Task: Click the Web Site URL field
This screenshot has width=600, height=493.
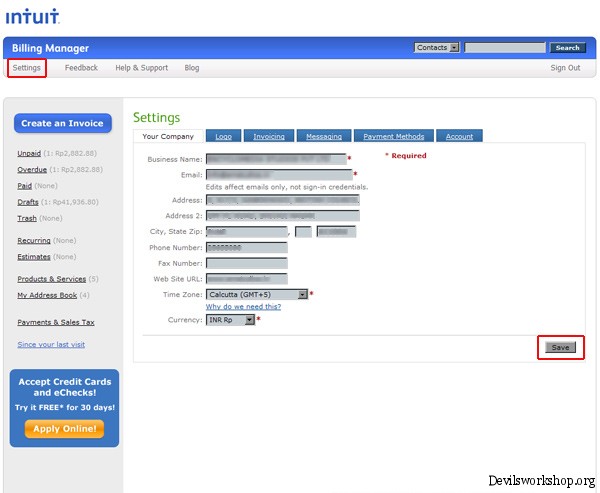Action: point(247,279)
